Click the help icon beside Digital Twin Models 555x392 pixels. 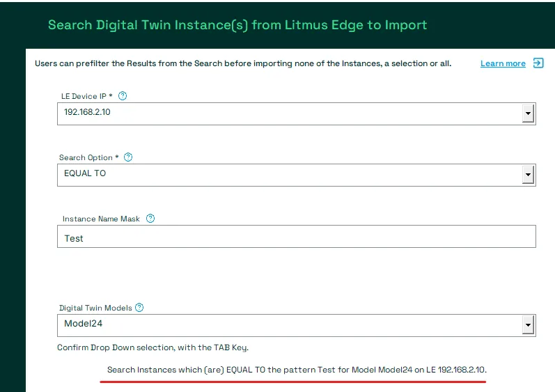click(x=139, y=308)
